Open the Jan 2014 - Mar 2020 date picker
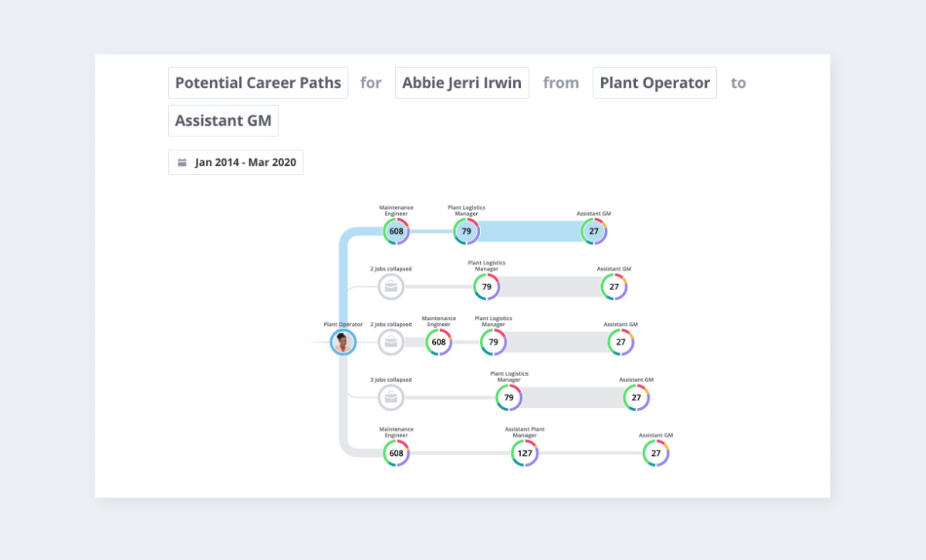The width and height of the screenshot is (926, 560). (245, 163)
